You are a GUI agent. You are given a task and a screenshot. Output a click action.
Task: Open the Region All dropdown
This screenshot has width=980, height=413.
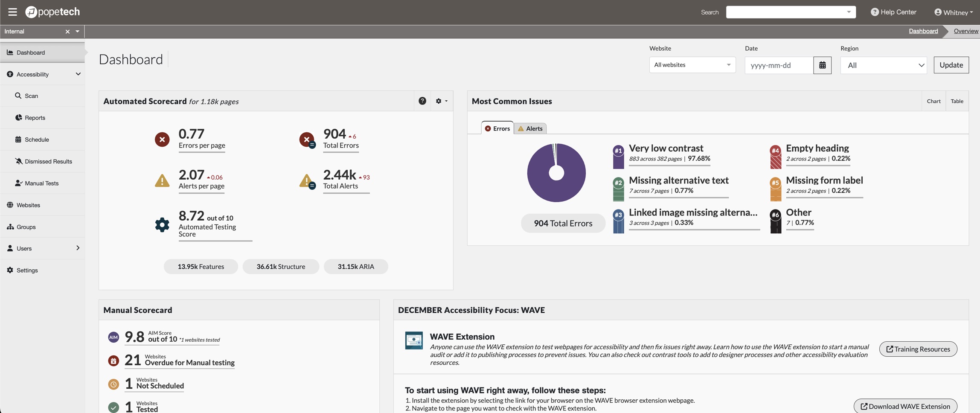coord(883,65)
